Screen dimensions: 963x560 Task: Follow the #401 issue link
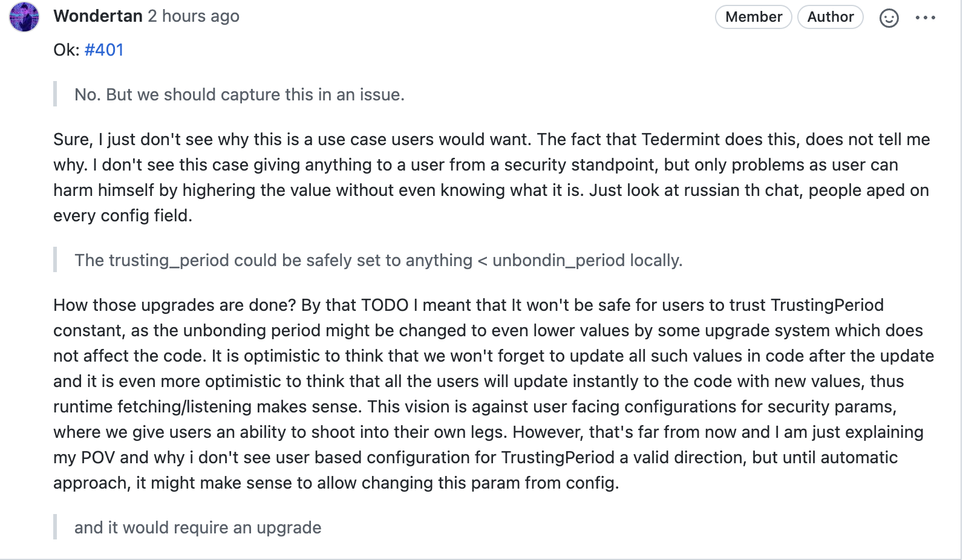tap(104, 50)
